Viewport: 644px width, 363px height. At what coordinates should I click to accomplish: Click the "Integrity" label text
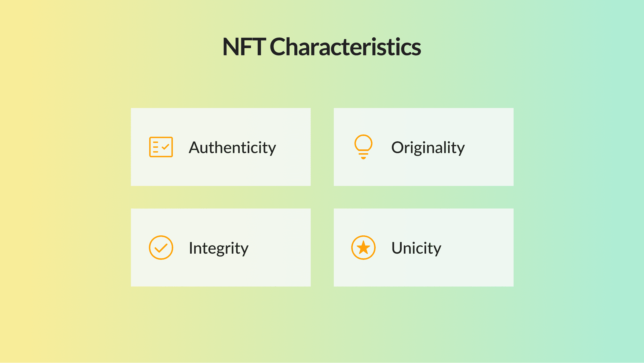point(218,248)
